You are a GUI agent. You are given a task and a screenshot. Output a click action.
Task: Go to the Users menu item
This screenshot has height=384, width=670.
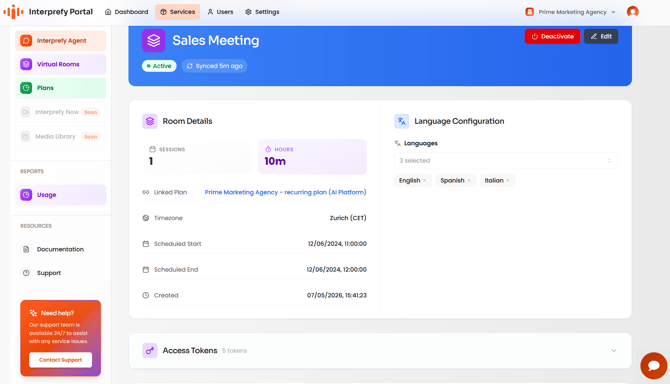220,12
